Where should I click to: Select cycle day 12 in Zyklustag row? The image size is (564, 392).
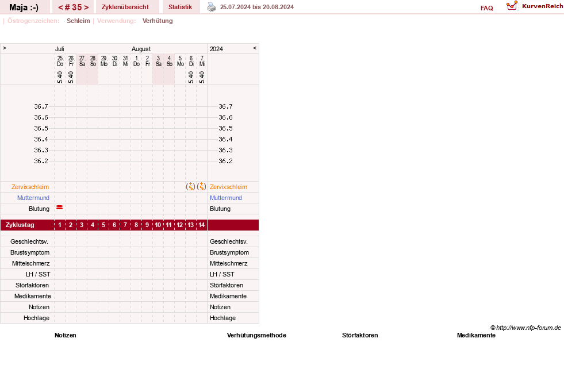tap(180, 225)
